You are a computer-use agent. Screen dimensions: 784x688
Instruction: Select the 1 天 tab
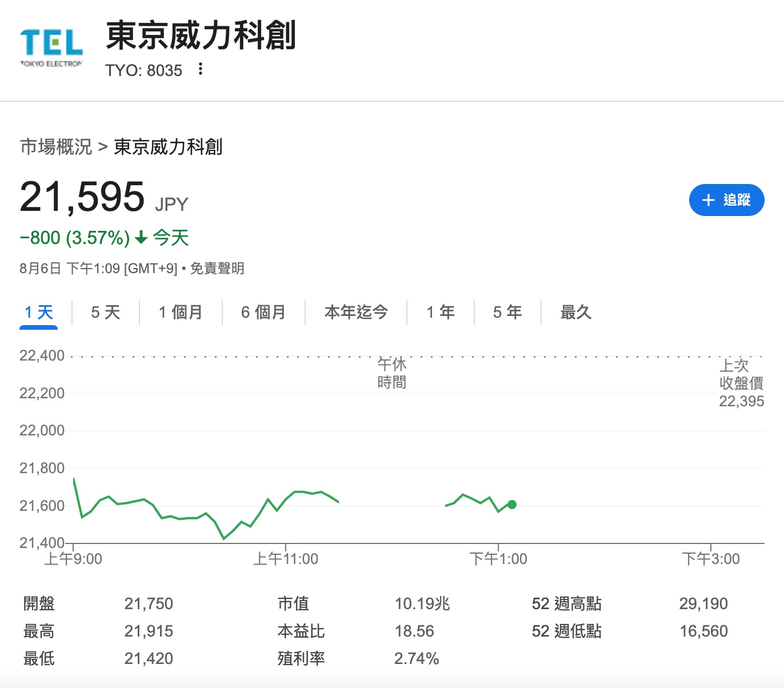click(x=39, y=313)
